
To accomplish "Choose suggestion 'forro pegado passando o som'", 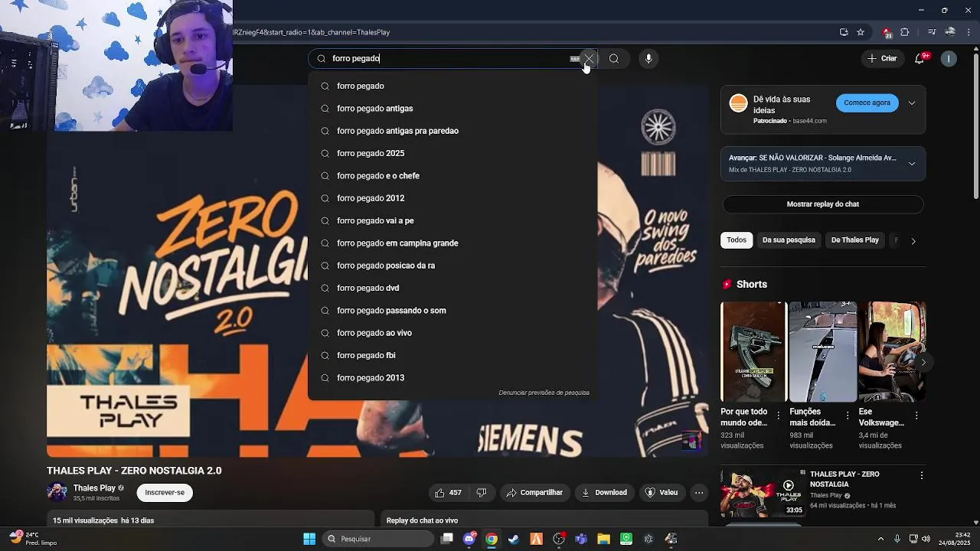I will 452,311.
